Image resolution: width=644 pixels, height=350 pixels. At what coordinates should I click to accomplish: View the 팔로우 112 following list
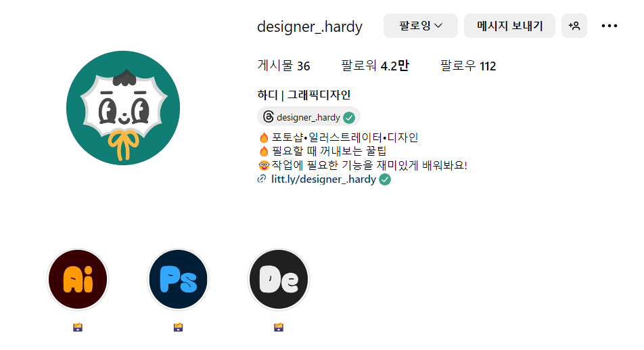(x=468, y=66)
